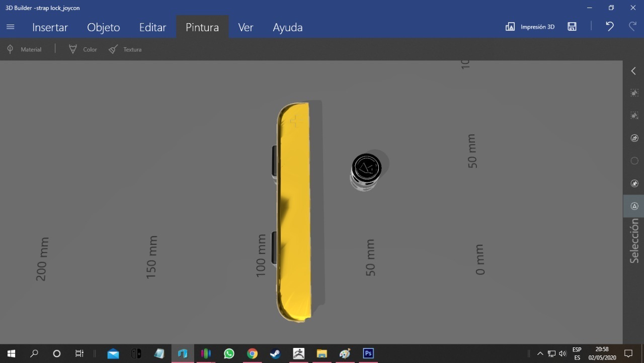Open network settings in system tray

click(551, 353)
